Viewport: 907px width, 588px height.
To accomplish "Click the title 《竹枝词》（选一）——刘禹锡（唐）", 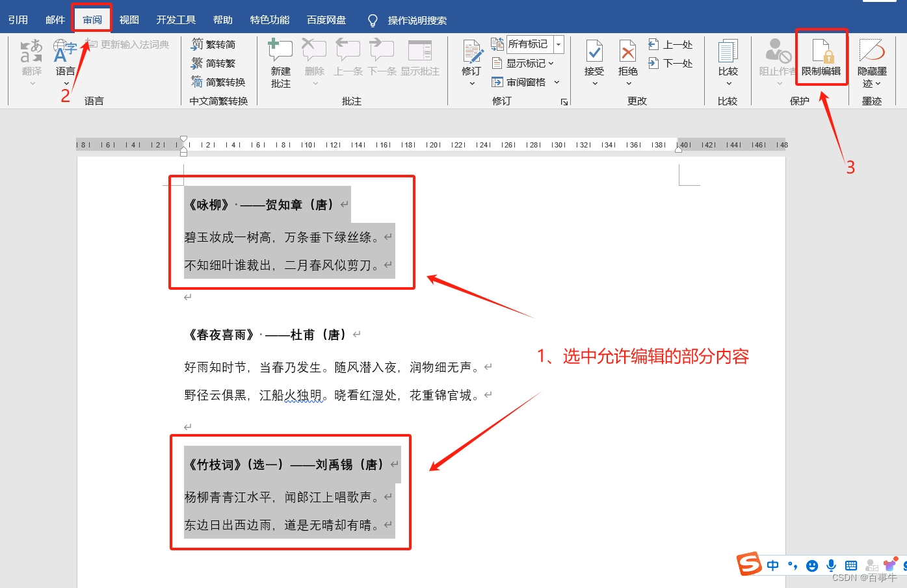I will [286, 465].
